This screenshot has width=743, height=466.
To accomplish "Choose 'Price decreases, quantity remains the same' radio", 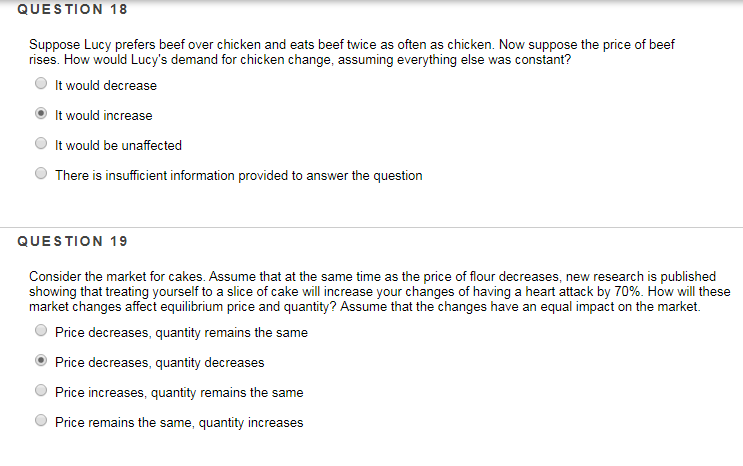I will (x=41, y=331).
